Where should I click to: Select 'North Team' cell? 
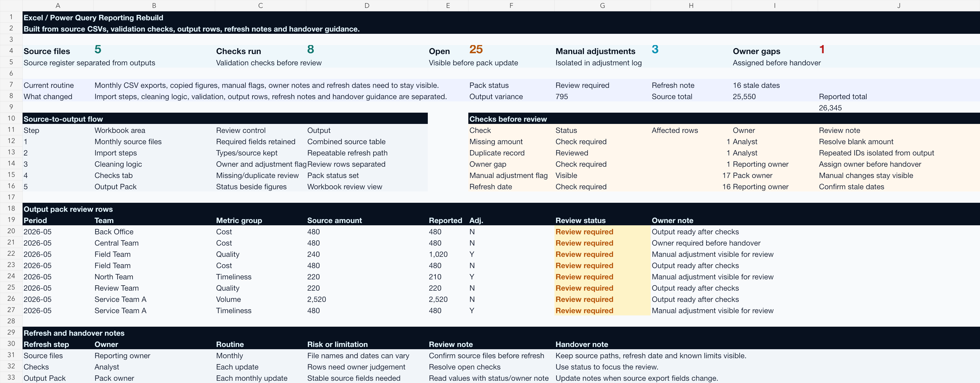point(114,277)
